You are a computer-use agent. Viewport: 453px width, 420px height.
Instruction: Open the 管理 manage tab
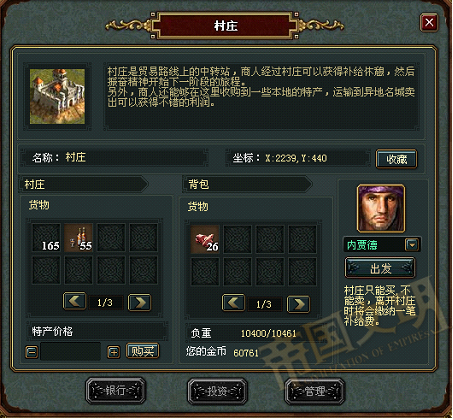point(315,391)
